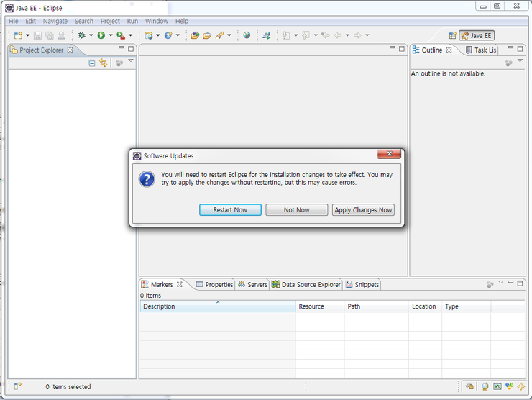Switch to the Snippets tab
Screen dimensions: 532x400
[x=362, y=284]
